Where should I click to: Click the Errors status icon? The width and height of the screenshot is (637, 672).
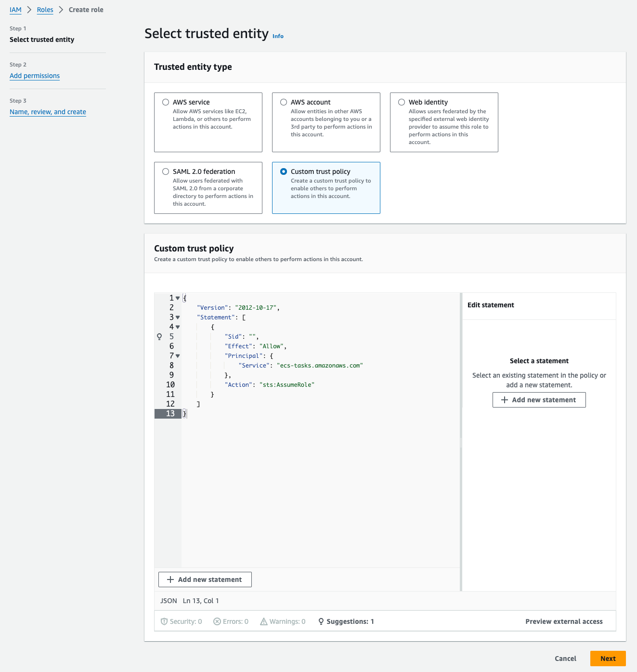pyautogui.click(x=217, y=621)
